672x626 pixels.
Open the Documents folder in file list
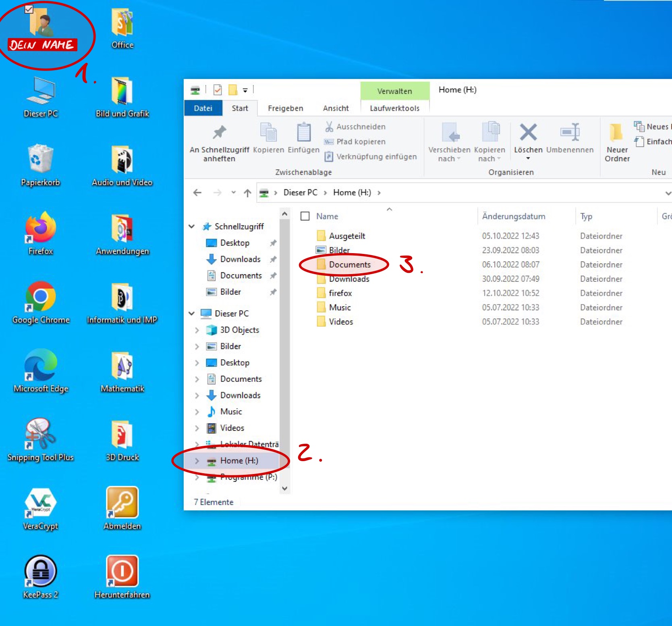click(349, 264)
